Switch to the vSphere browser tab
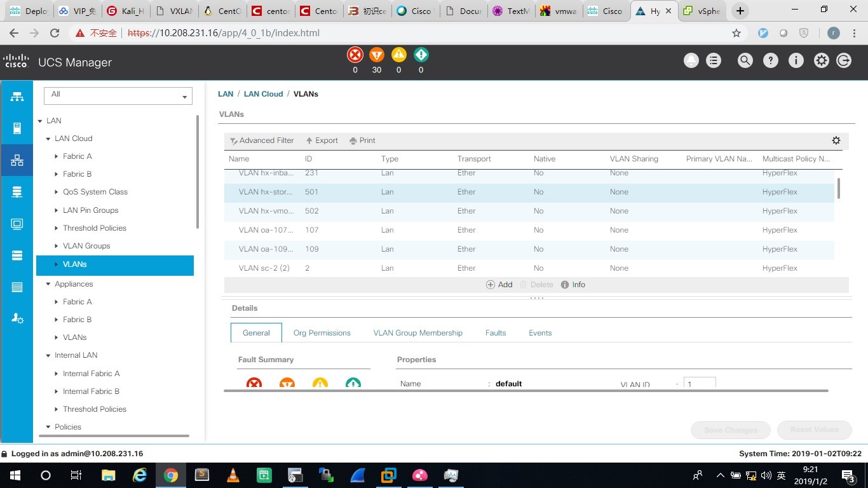The image size is (868, 488). coord(702,11)
